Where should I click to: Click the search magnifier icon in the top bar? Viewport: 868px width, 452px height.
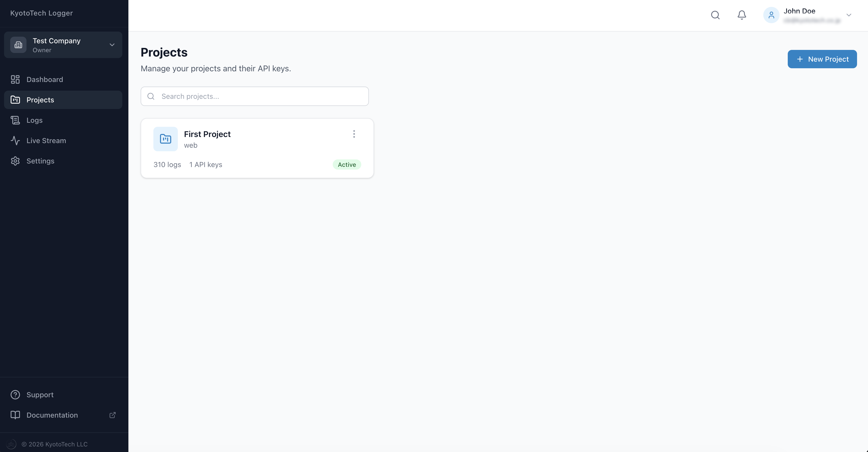point(715,15)
